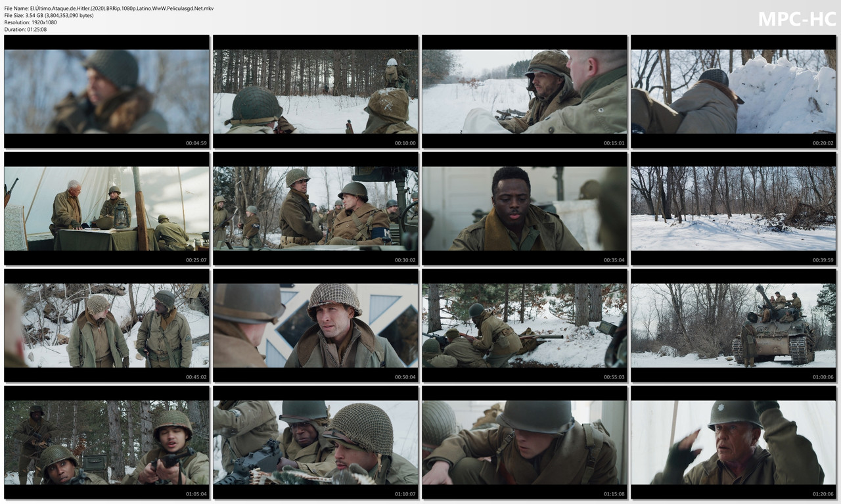The width and height of the screenshot is (841, 504).
Task: Open the thumbnail at 00:04:59
Action: pos(106,91)
